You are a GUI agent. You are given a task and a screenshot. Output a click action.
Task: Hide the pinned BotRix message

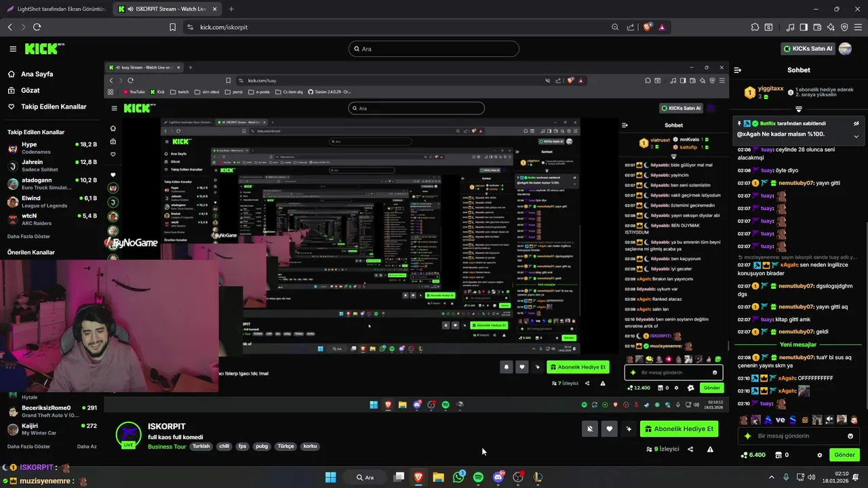(856, 123)
